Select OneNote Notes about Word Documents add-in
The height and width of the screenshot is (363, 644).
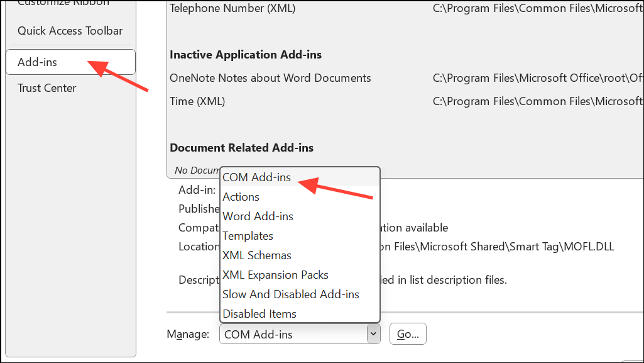270,77
